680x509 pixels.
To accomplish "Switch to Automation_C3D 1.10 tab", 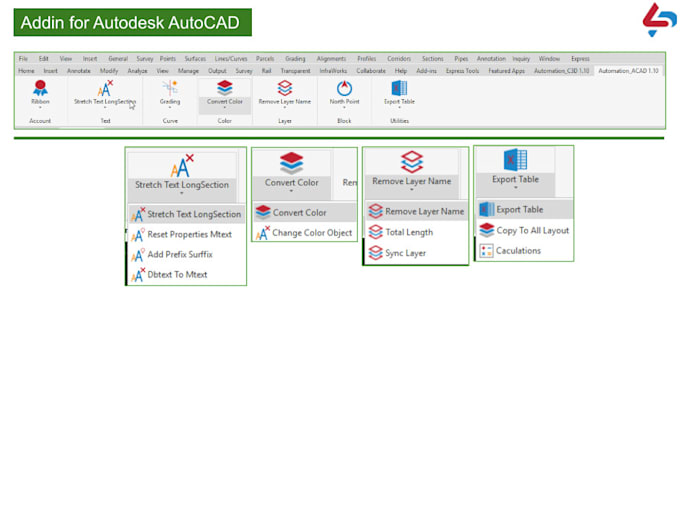I will [x=562, y=71].
